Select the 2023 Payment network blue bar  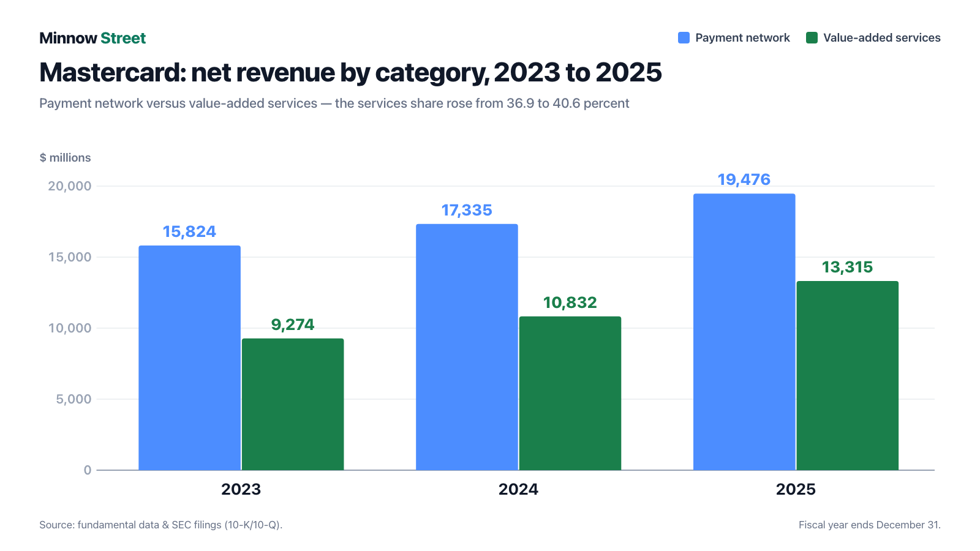pyautogui.click(x=190, y=358)
